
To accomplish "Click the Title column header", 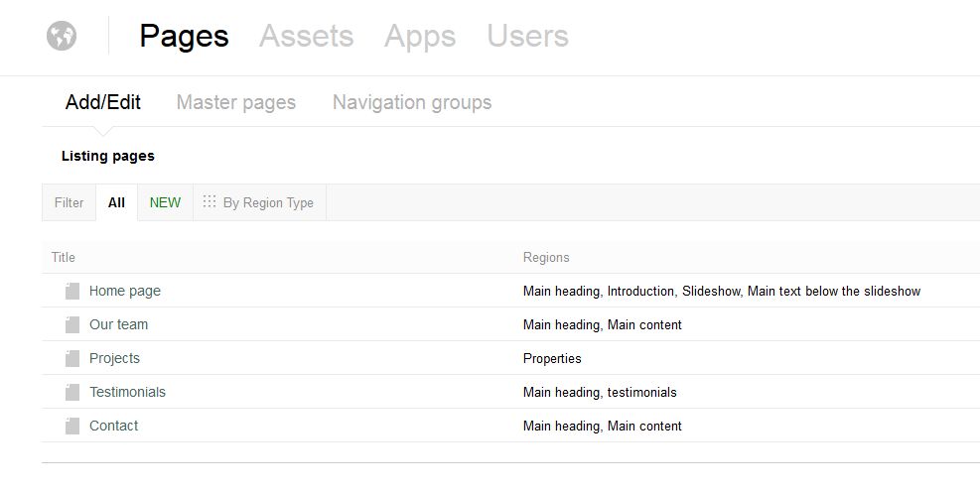I will click(x=64, y=257).
